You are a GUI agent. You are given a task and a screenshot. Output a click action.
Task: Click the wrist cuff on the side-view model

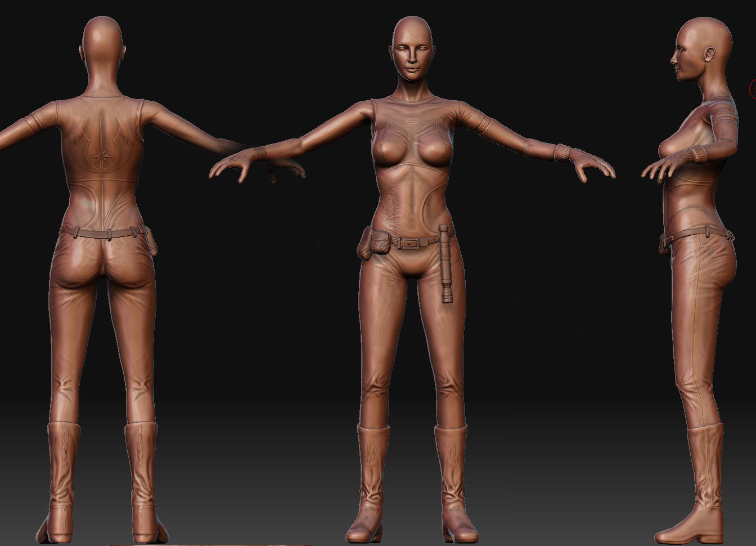click(697, 154)
